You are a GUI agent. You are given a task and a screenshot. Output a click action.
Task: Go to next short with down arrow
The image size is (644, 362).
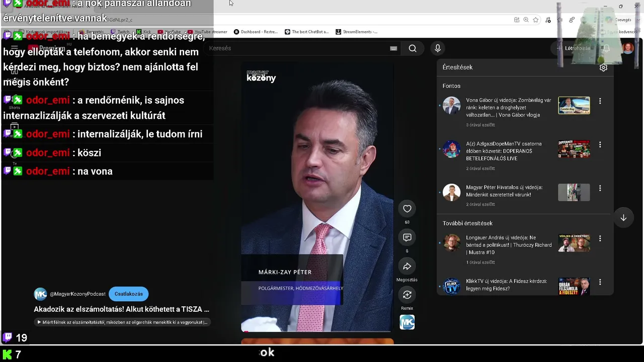point(623,218)
